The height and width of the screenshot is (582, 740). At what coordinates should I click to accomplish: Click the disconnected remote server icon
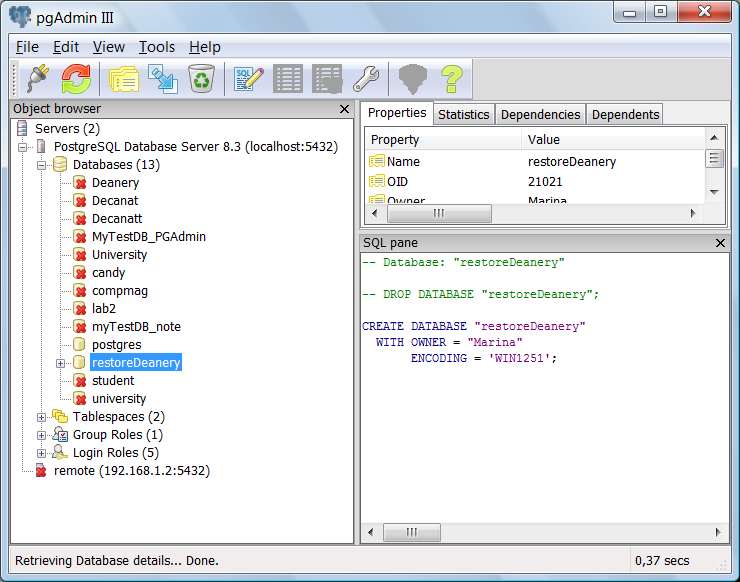(41, 471)
